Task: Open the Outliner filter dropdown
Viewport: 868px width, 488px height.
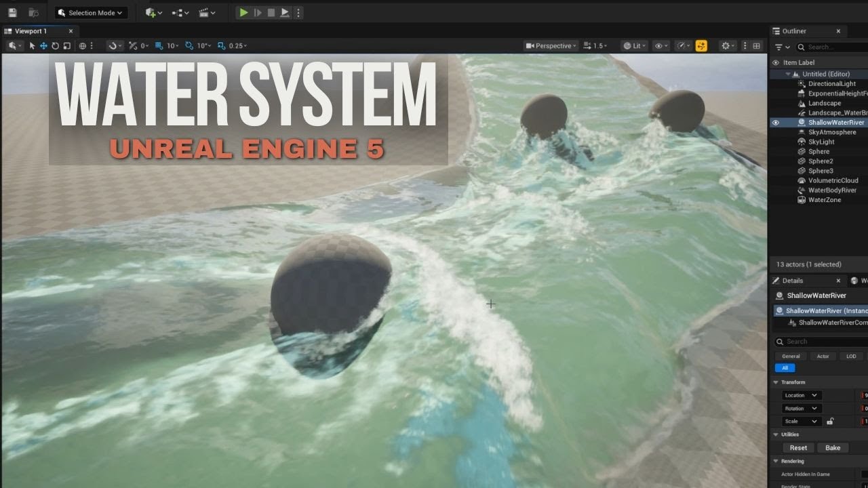Action: 782,47
